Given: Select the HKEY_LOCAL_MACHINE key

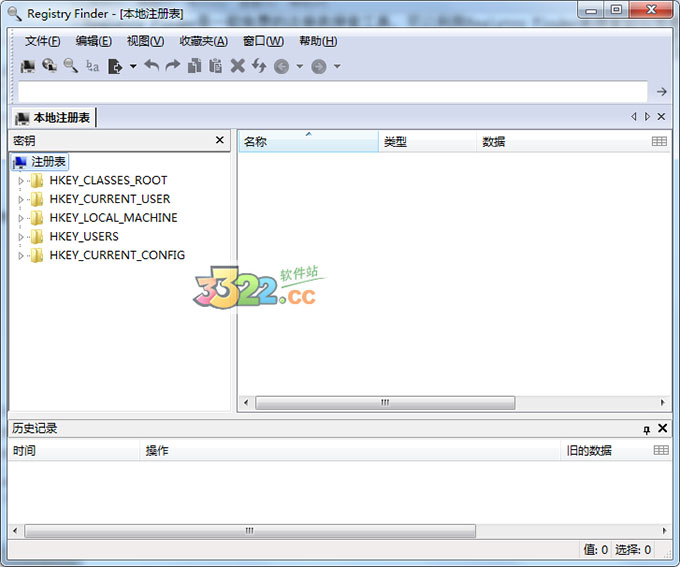Looking at the screenshot, I should pyautogui.click(x=113, y=218).
